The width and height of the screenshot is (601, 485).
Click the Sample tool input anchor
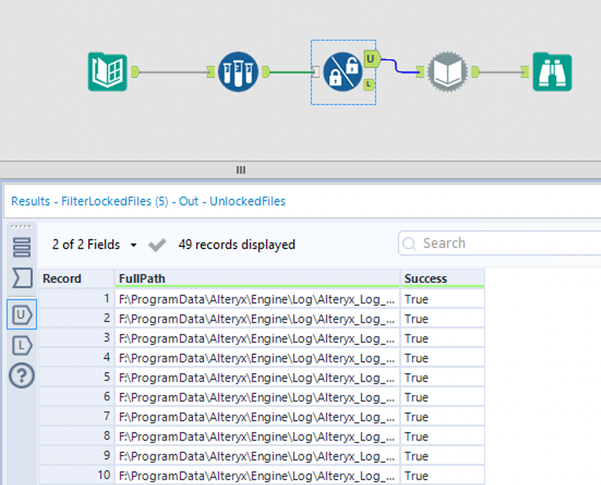pos(210,72)
